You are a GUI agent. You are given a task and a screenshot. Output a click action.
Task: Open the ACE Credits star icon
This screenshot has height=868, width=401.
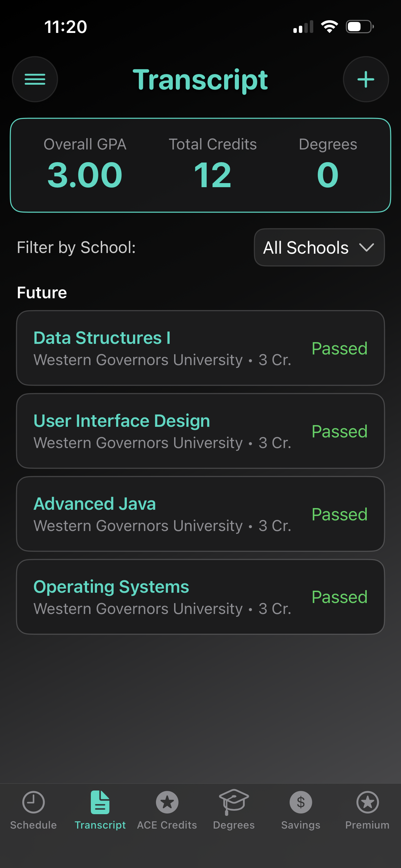[167, 802]
